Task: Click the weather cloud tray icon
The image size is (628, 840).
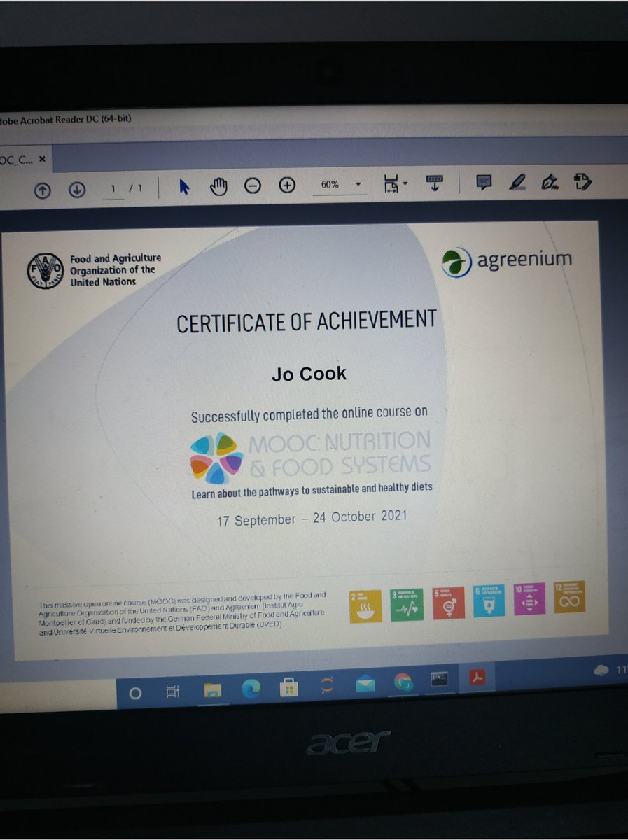Action: point(601,670)
